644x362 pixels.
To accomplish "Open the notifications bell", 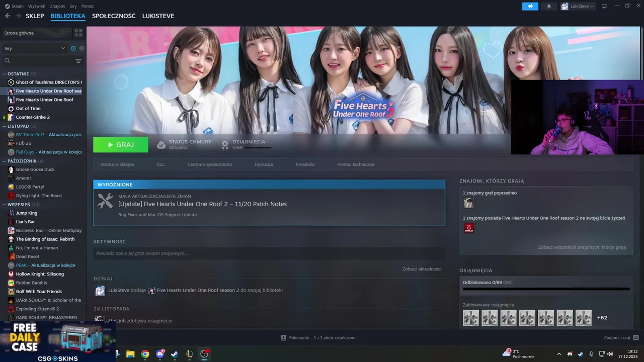I will click(549, 6).
